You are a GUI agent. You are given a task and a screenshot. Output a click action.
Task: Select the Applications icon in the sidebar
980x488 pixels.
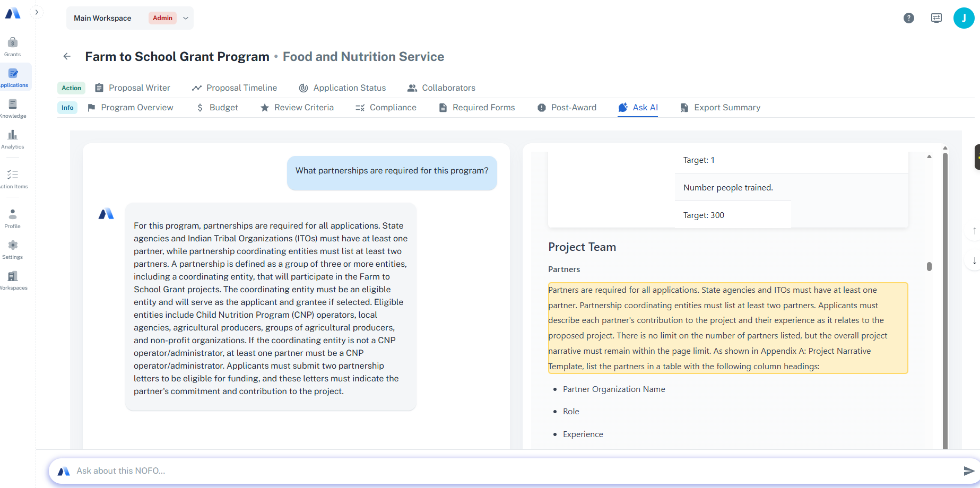coord(12,76)
